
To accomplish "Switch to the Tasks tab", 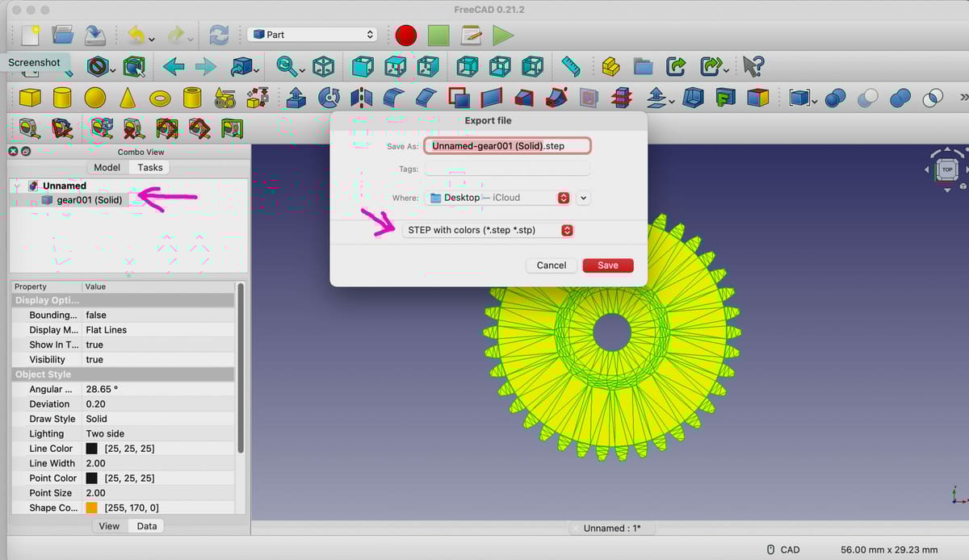I will pyautogui.click(x=149, y=167).
